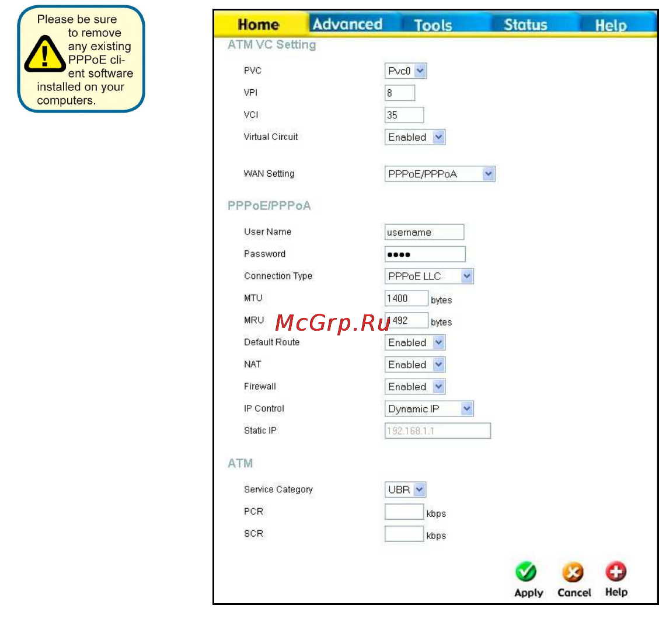Click the Virtual Circuit label
Screen dimensions: 659x644
[x=271, y=136]
